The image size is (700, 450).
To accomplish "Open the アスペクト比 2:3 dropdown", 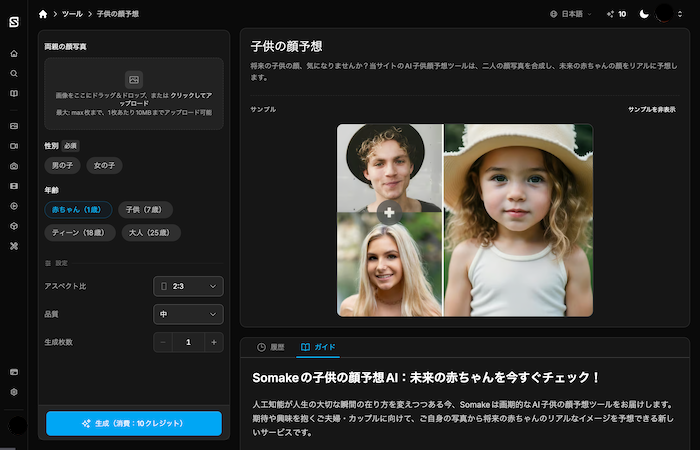I will click(188, 287).
